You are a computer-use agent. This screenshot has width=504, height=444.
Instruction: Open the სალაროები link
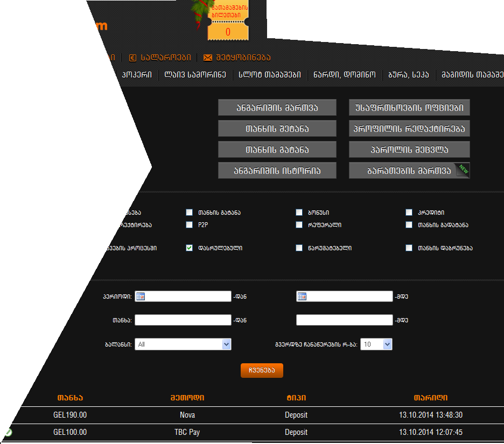click(166, 58)
